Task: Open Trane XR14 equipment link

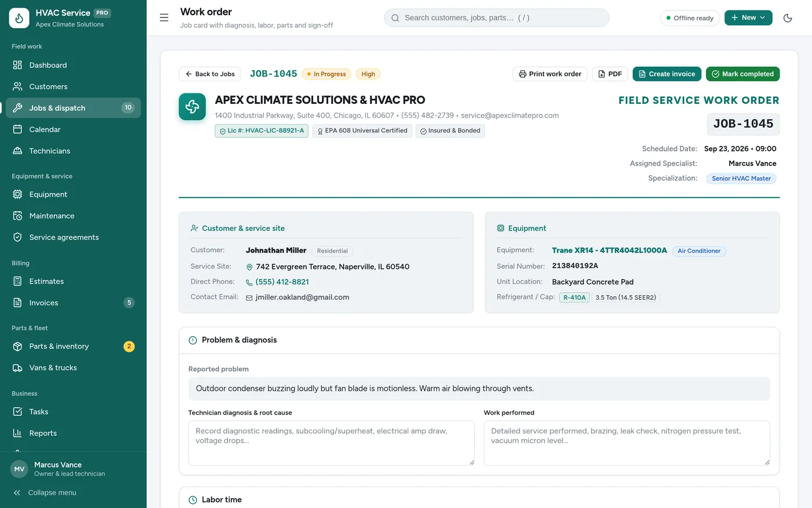Action: point(610,250)
